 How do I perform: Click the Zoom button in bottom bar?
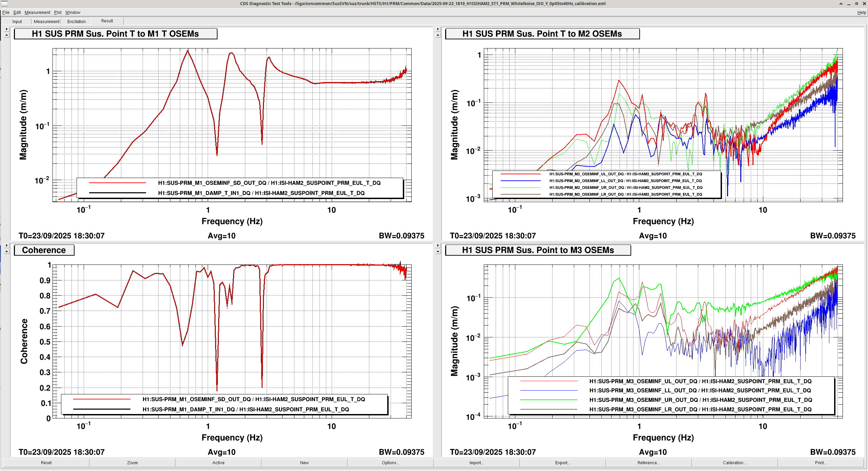(x=132, y=463)
